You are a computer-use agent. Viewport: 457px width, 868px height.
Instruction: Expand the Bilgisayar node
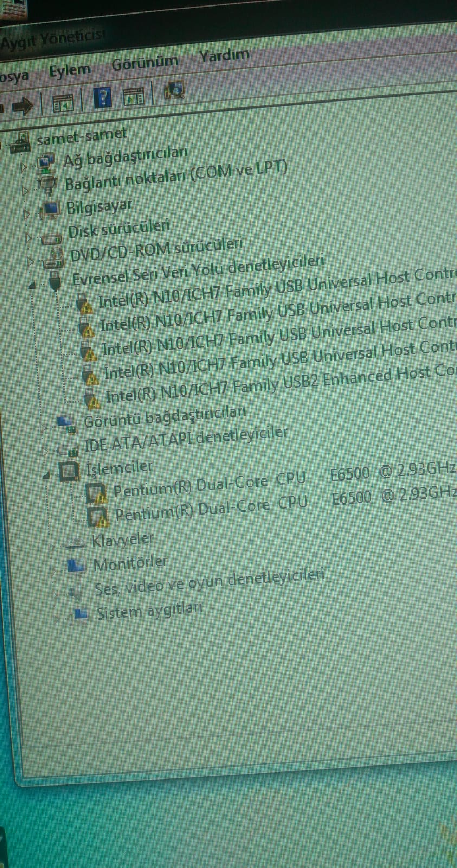click(x=27, y=214)
